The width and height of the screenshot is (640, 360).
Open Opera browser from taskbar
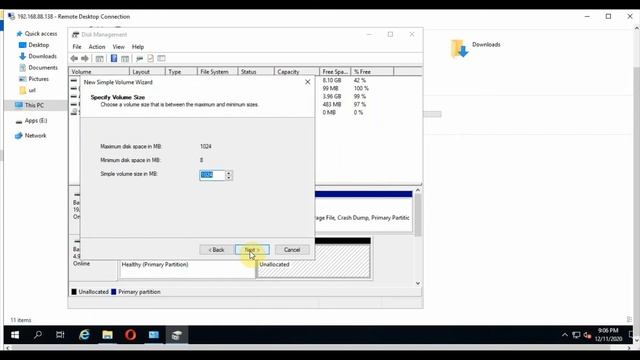130,335
